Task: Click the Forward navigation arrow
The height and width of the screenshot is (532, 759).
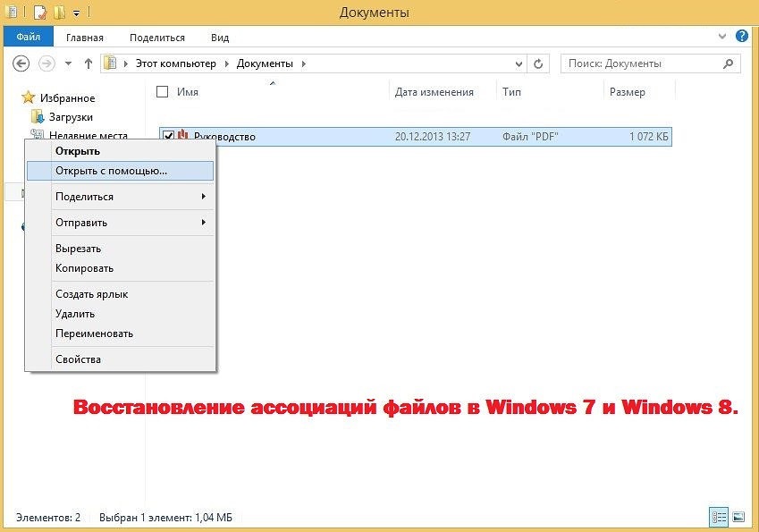Action: tap(46, 63)
